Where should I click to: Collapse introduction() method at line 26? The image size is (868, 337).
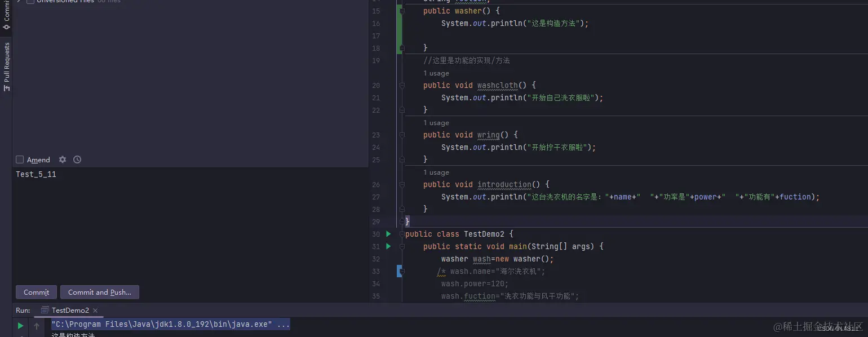(402, 184)
